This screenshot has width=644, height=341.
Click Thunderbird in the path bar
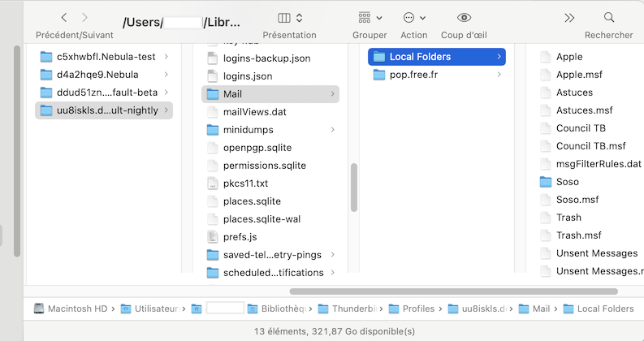pos(348,309)
